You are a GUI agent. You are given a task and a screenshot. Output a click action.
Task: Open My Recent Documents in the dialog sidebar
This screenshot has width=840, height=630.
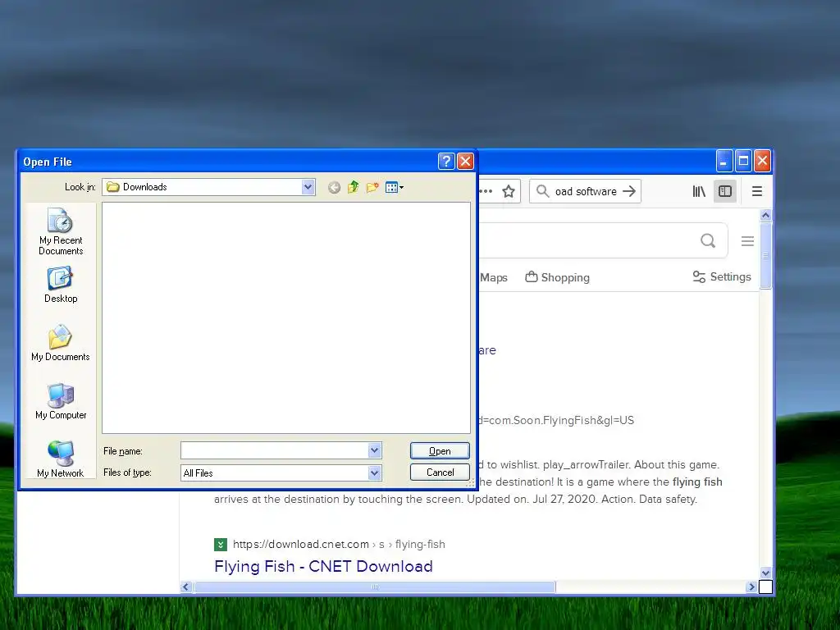[61, 231]
